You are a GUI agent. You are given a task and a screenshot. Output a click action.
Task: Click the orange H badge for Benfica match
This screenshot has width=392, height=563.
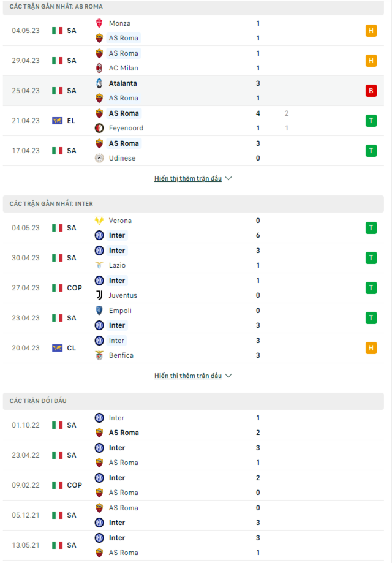tap(371, 348)
